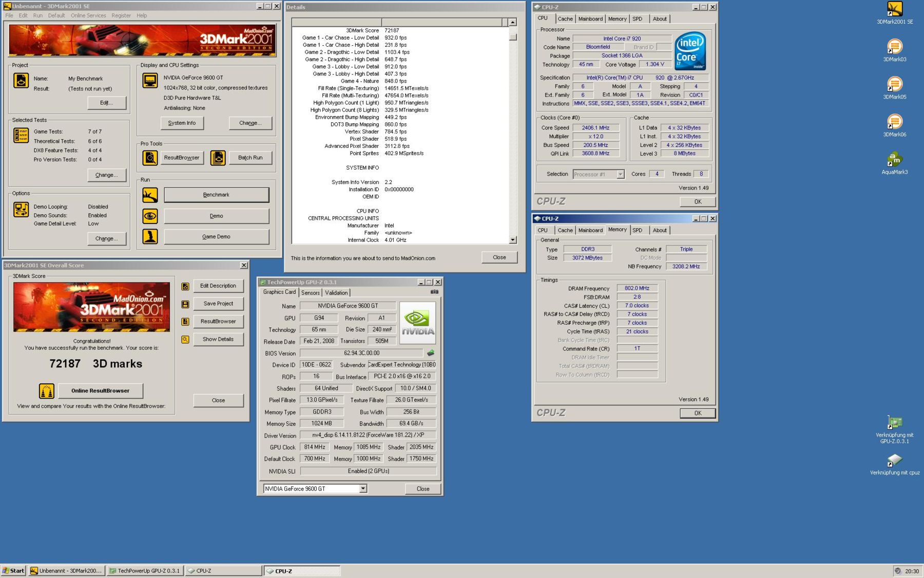Click the Save Project disk icon

coord(185,304)
